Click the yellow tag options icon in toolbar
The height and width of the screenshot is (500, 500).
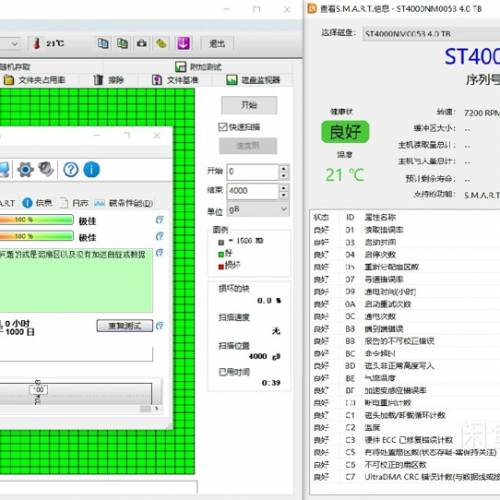pyautogui.click(x=161, y=43)
